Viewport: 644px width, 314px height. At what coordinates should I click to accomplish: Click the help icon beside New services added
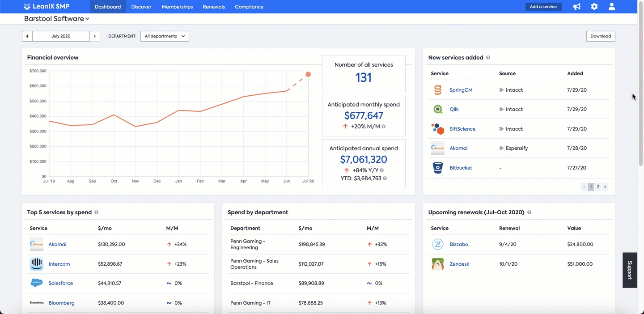(488, 58)
